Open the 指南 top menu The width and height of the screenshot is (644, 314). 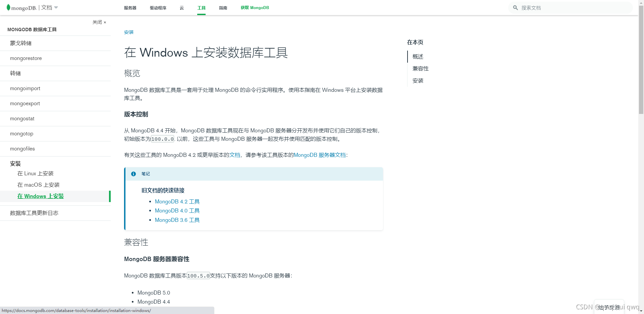pos(223,8)
